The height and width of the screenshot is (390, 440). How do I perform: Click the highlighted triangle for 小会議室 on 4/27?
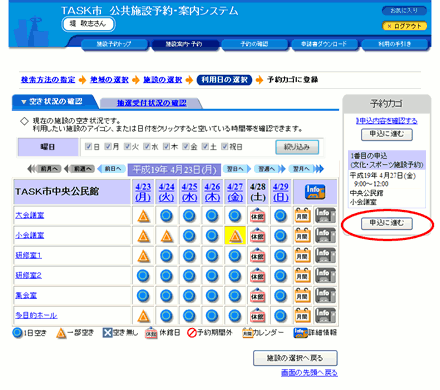coord(235,236)
